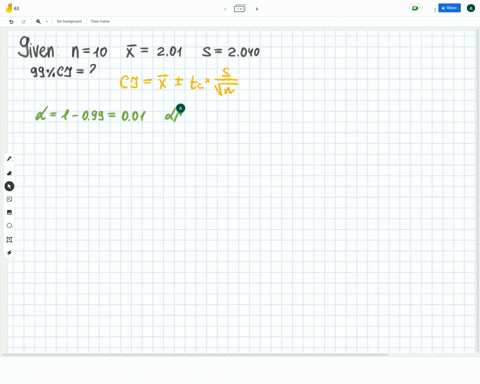Choose the circle shape tool
480x384 pixels.
pyautogui.click(x=9, y=226)
